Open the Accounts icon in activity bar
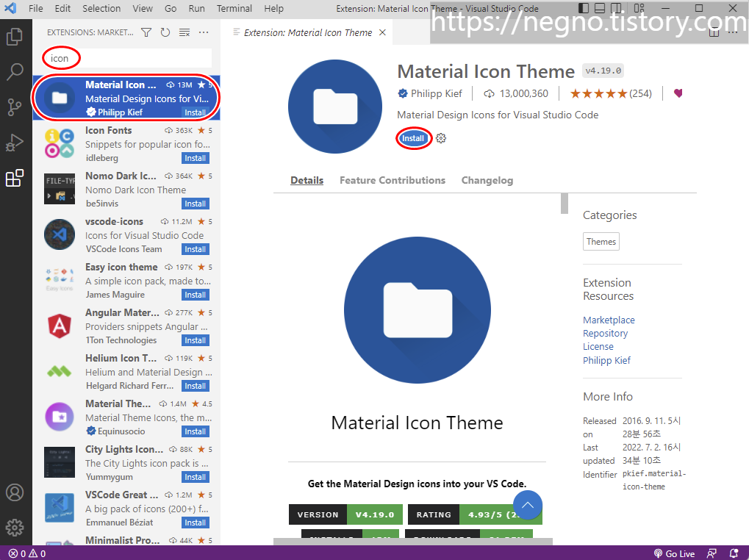This screenshot has width=749, height=560. click(x=15, y=492)
